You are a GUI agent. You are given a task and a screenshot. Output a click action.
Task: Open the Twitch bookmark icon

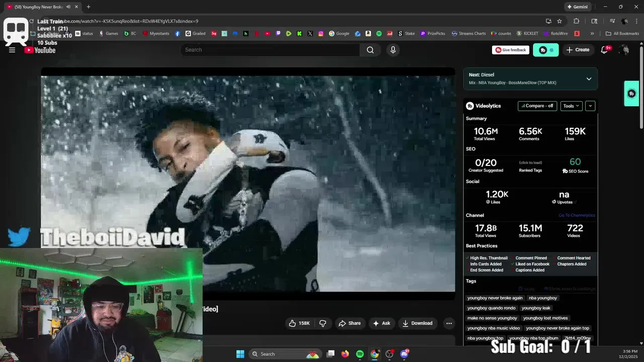[278, 34]
